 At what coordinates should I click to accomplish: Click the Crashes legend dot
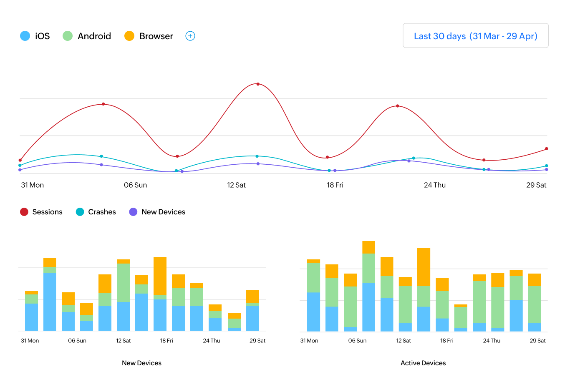(x=79, y=212)
